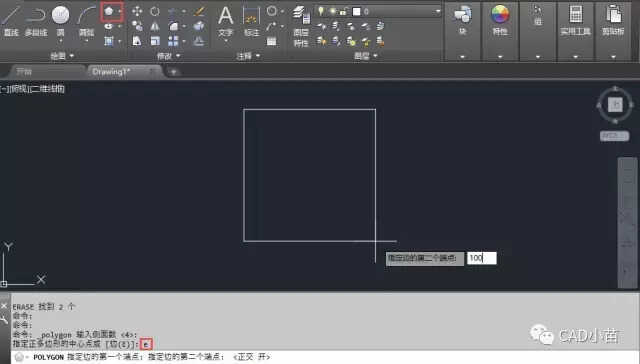Viewport: 640px width, 364px height.
Task: Activate the Trim tool
Action: click(173, 11)
